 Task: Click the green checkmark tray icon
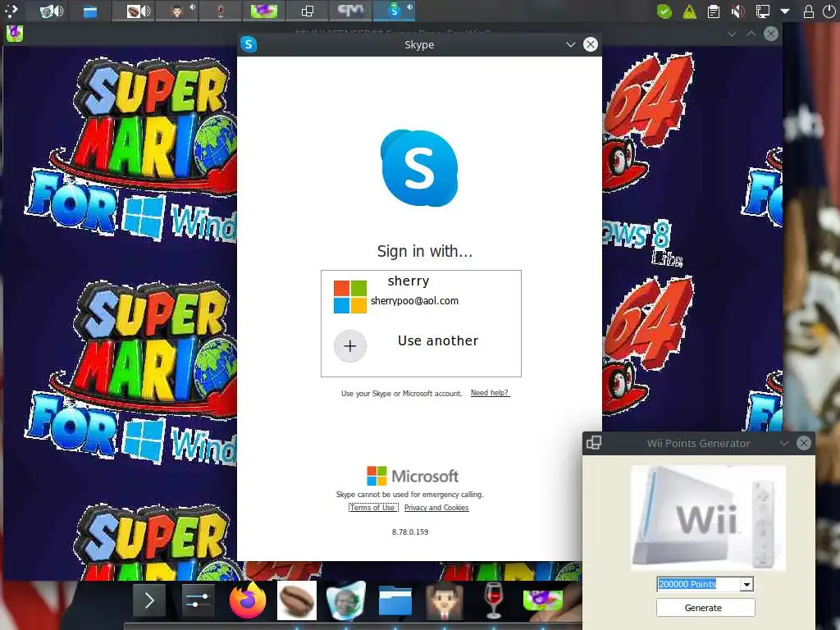pos(664,11)
